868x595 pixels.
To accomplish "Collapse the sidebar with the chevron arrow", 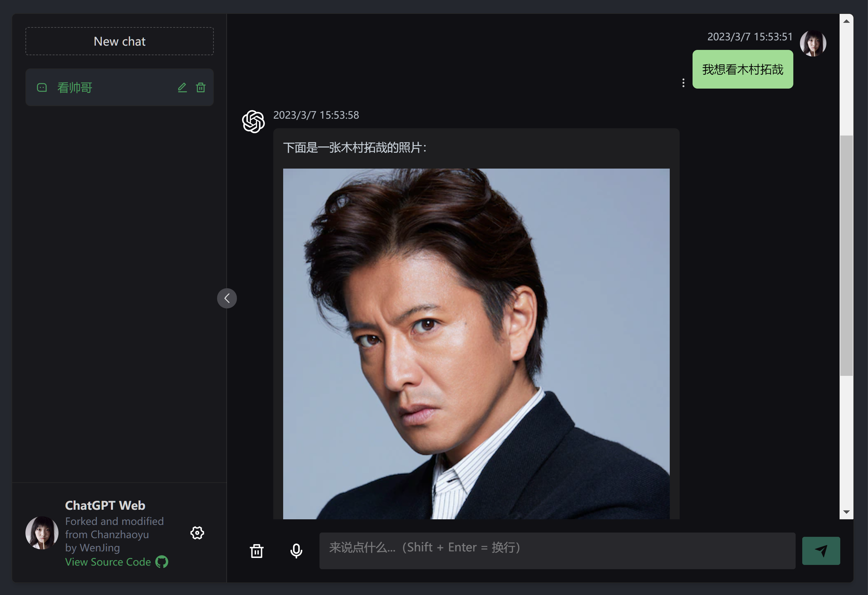I will point(227,298).
